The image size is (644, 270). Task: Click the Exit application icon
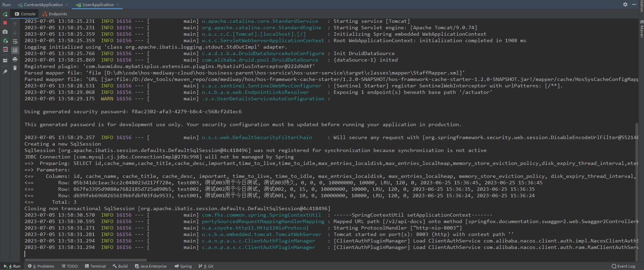click(x=5, y=50)
